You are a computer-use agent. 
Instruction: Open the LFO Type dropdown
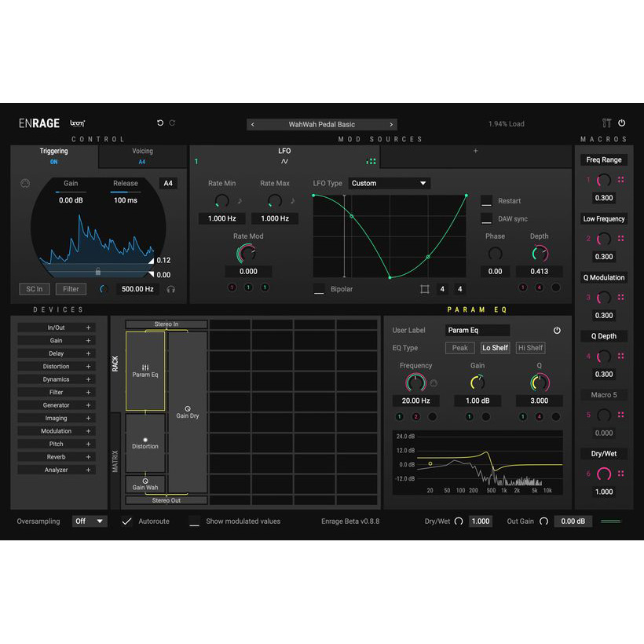[x=389, y=183]
